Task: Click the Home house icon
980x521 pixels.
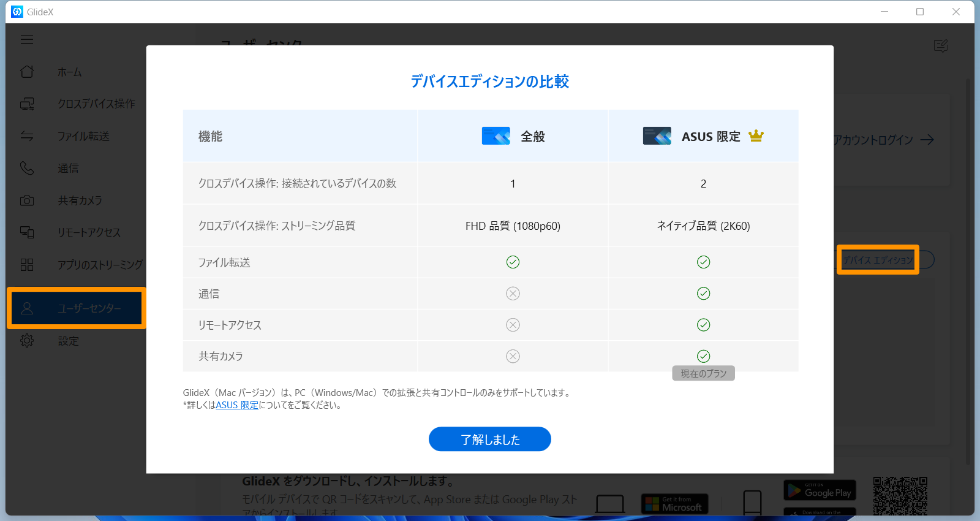Action: (27, 72)
